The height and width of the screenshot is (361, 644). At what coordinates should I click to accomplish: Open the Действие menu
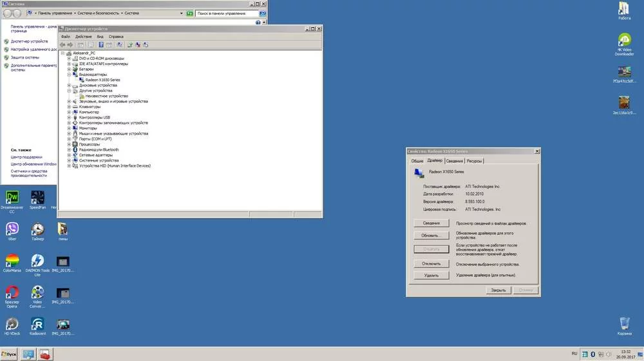click(x=83, y=37)
